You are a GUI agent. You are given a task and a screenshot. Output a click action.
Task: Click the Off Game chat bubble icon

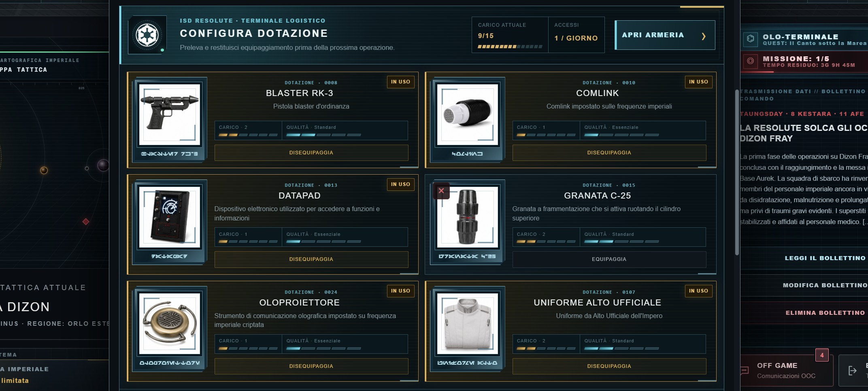click(744, 370)
